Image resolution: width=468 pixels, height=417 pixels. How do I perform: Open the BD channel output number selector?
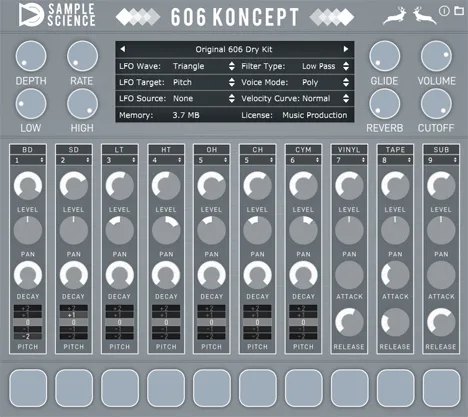28,160
